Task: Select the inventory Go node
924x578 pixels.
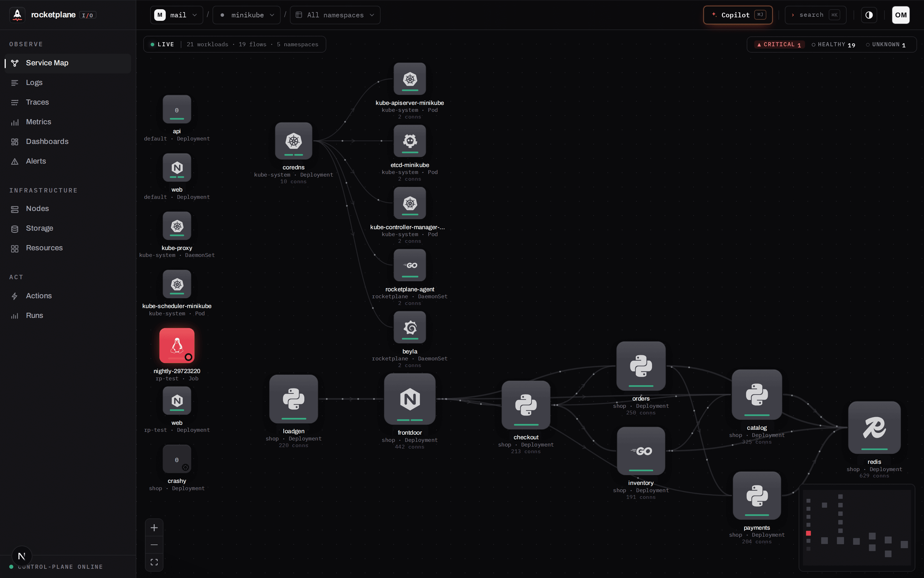Action: click(641, 451)
